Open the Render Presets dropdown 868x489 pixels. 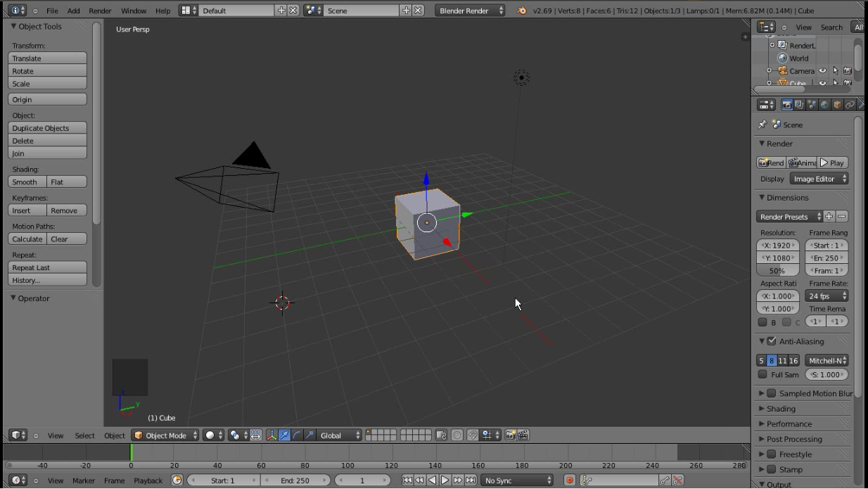point(789,217)
